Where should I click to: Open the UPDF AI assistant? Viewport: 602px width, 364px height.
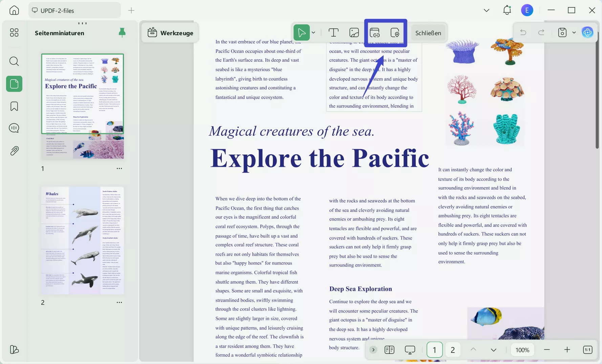587,32
